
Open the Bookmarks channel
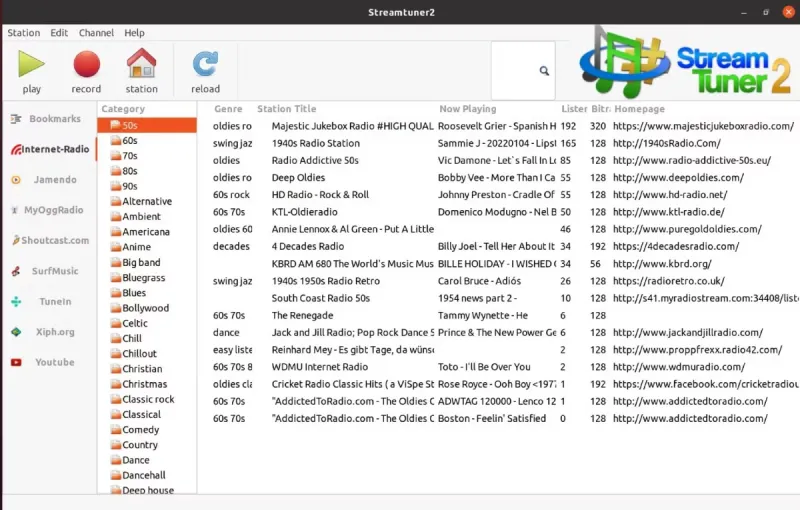coord(46,119)
